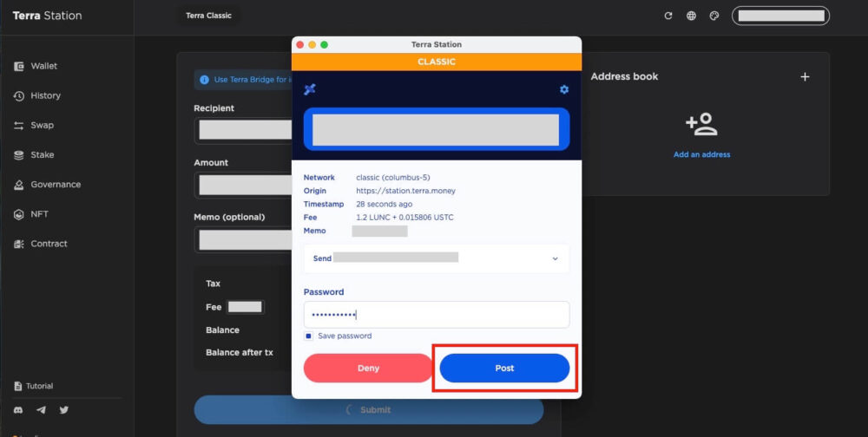Click the Swap arrows icon
The width and height of the screenshot is (868, 437).
click(x=19, y=126)
